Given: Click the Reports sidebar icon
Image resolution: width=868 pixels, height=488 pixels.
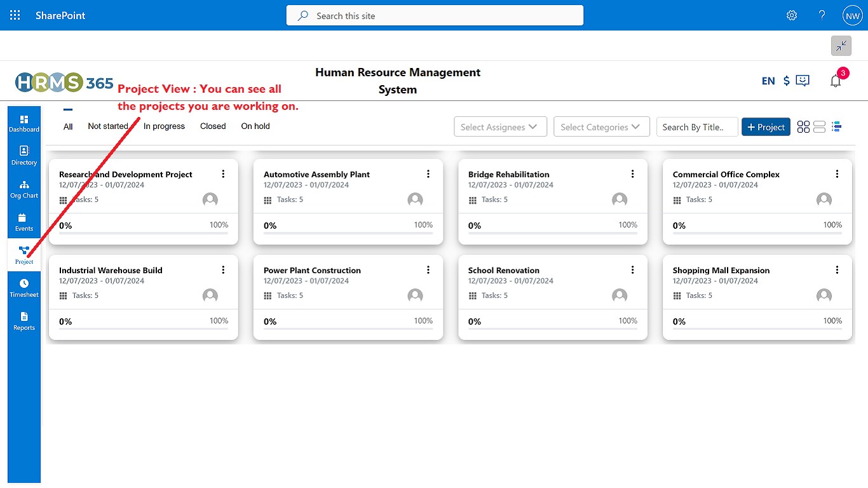Looking at the screenshot, I should (x=24, y=321).
